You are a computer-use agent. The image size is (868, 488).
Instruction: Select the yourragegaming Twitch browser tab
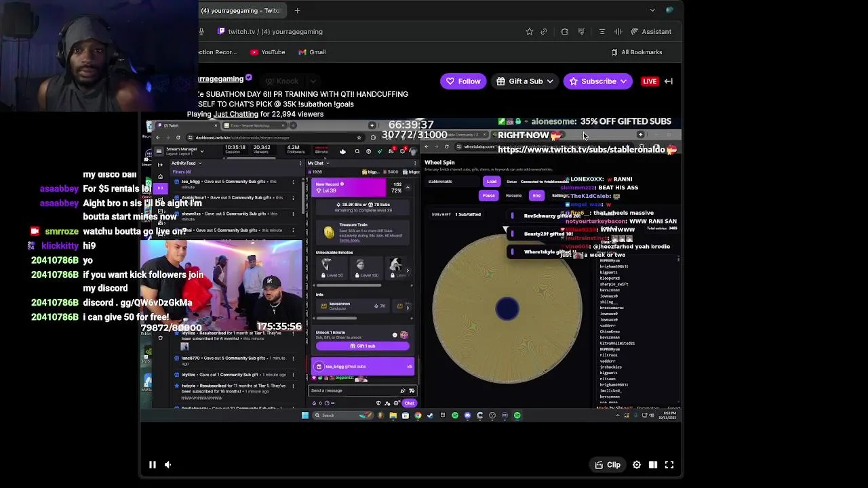244,11
